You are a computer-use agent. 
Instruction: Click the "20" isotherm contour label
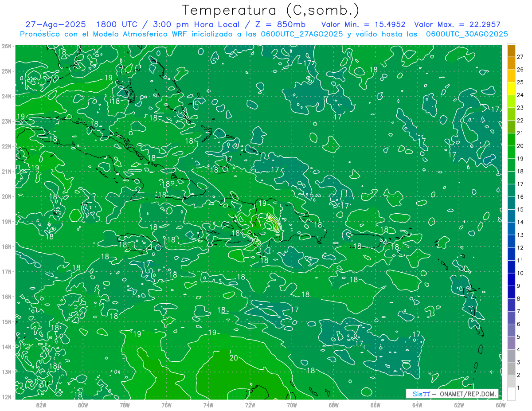tap(234, 358)
